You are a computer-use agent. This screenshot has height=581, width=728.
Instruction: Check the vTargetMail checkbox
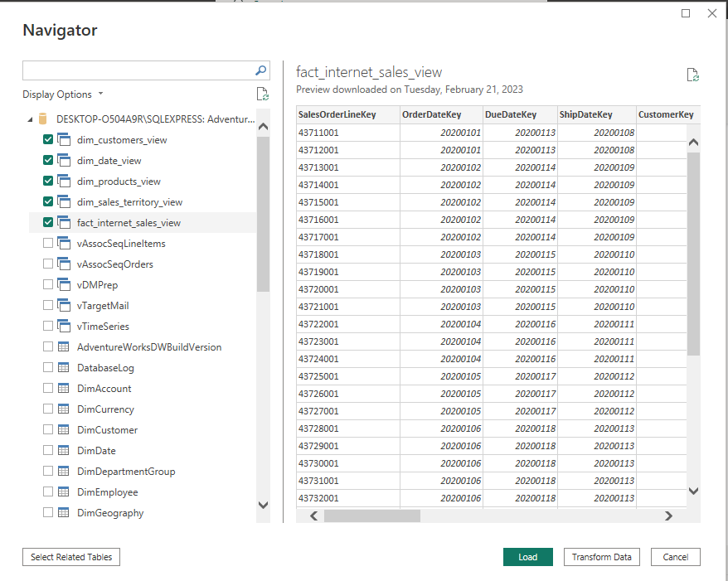point(48,305)
